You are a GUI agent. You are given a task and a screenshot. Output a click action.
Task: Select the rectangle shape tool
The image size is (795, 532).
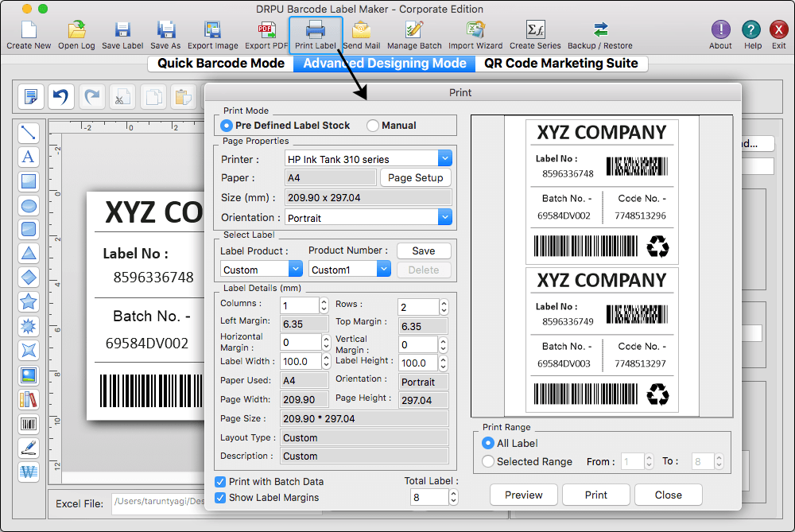29,181
